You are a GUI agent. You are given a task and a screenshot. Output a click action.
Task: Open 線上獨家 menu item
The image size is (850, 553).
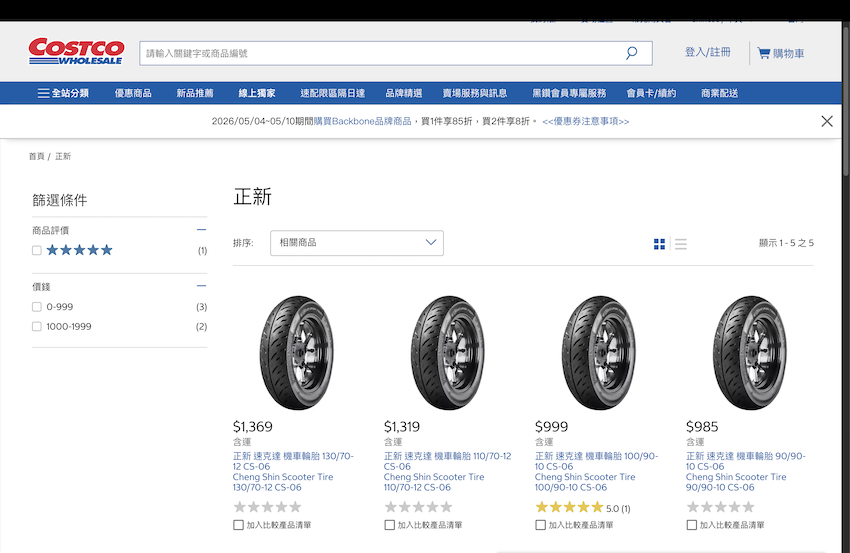[x=257, y=93]
